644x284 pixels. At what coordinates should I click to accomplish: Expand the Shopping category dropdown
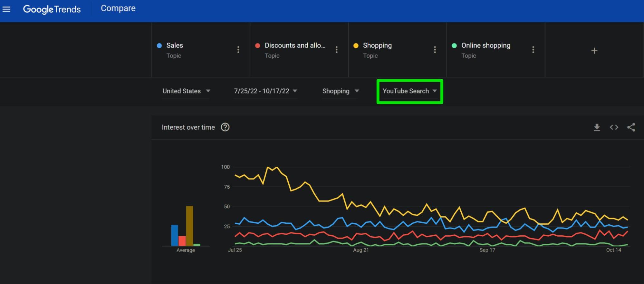tap(341, 91)
